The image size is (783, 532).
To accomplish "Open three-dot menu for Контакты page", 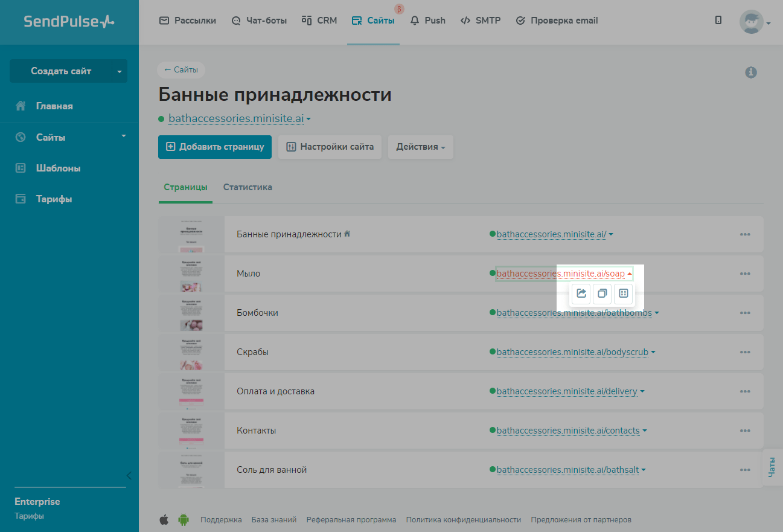I will pyautogui.click(x=745, y=431).
